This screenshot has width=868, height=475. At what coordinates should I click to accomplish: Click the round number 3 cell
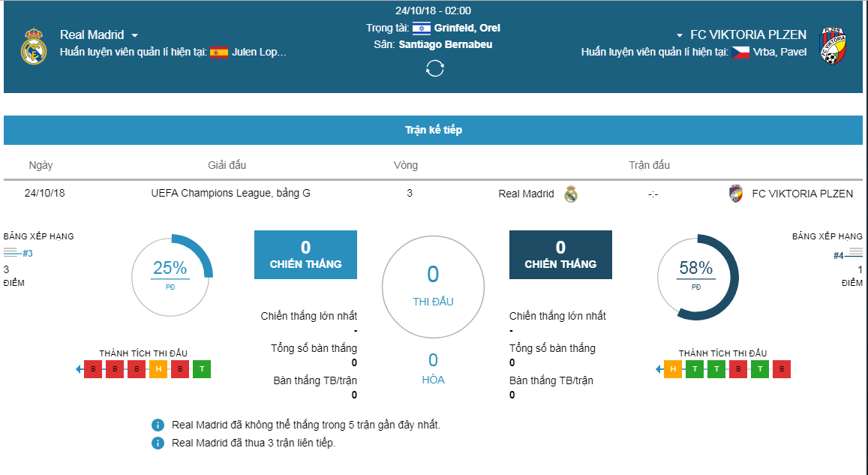point(410,193)
